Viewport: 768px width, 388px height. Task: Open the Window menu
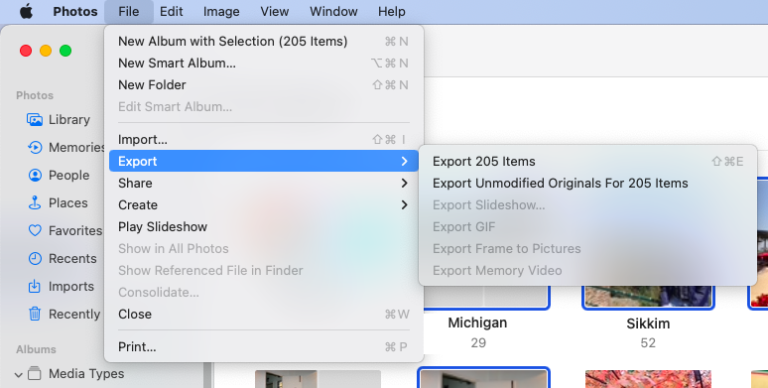click(333, 11)
